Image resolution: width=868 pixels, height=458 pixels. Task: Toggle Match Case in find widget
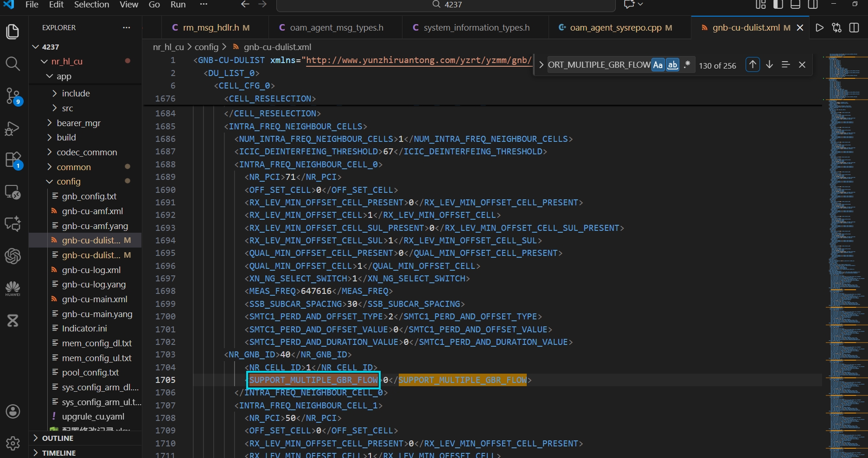pos(658,65)
